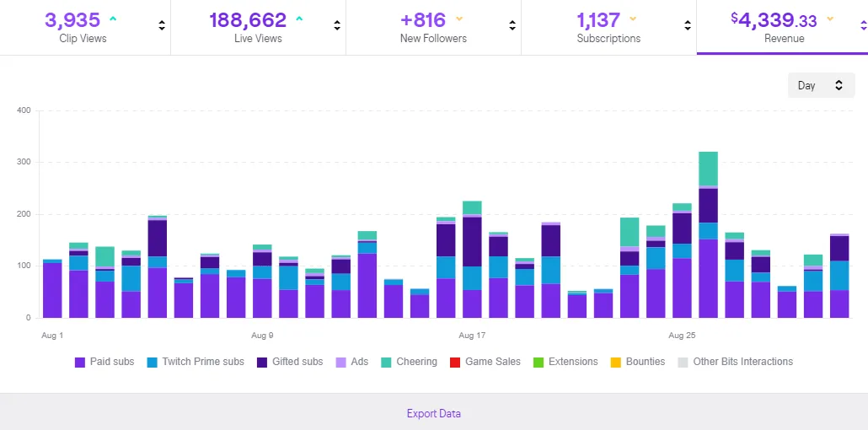Open the Clip Views metric selector arrows
This screenshot has height=430, width=868.
point(162,25)
